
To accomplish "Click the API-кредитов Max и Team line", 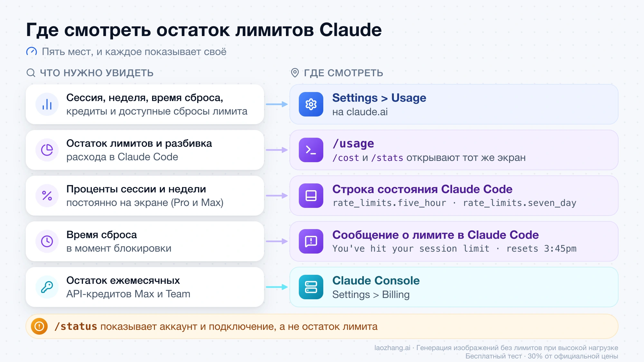I will coord(128,294).
